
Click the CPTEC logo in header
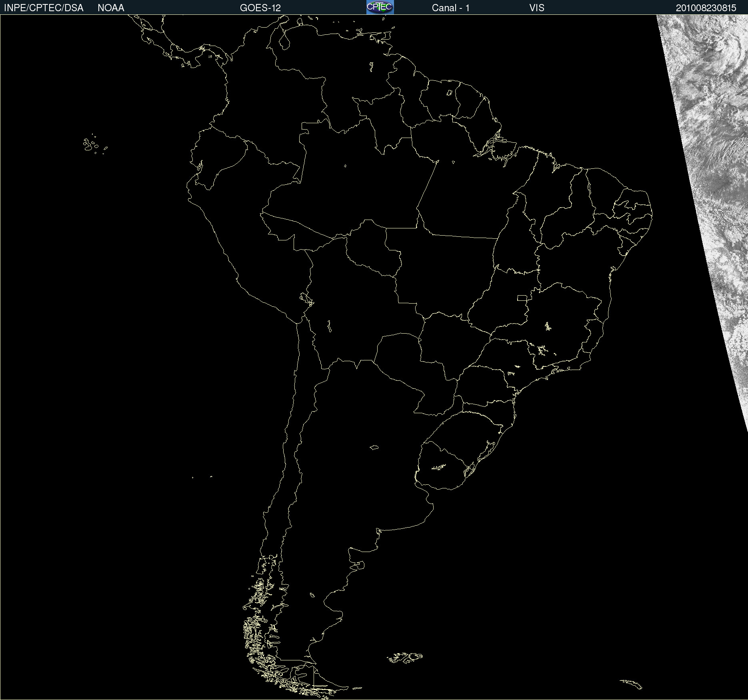pyautogui.click(x=380, y=7)
